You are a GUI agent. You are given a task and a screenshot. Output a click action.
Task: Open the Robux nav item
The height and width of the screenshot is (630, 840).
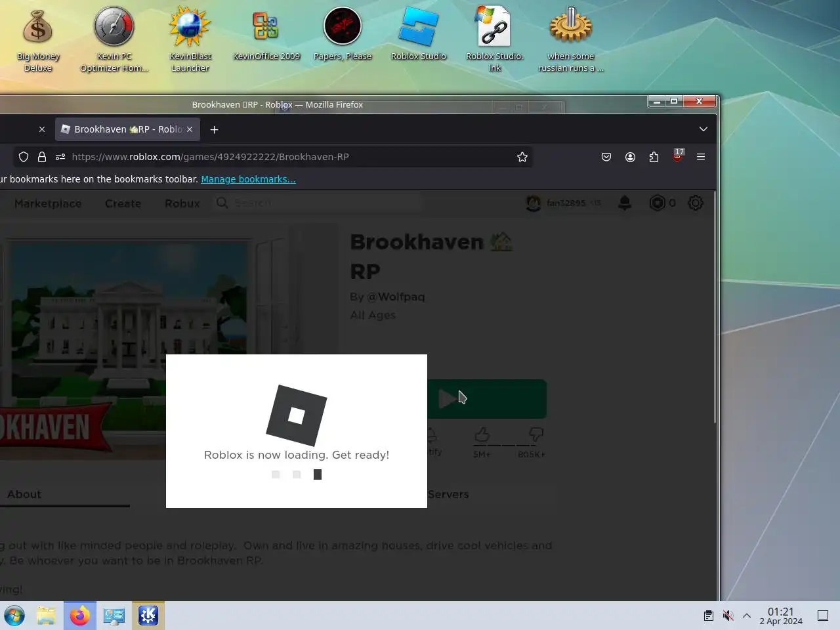tap(182, 203)
